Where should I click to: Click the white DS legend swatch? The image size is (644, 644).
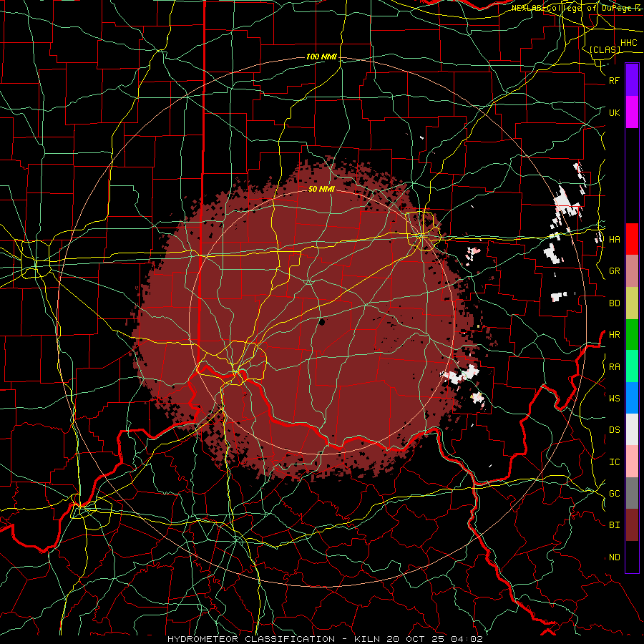pyautogui.click(x=632, y=429)
